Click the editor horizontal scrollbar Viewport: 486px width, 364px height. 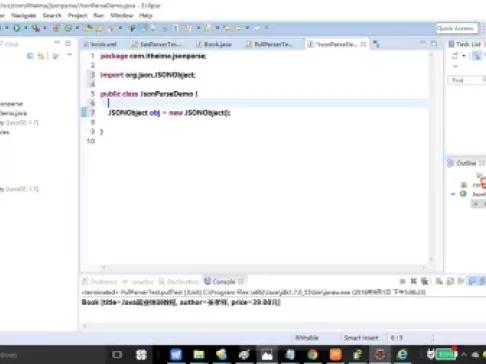pyautogui.click(x=263, y=267)
